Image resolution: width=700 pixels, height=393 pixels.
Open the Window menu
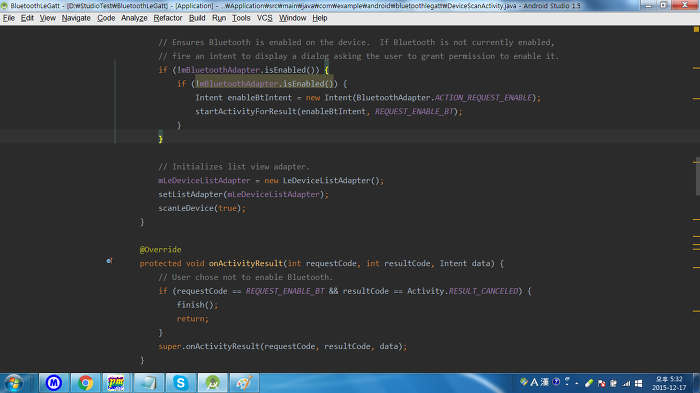(292, 18)
